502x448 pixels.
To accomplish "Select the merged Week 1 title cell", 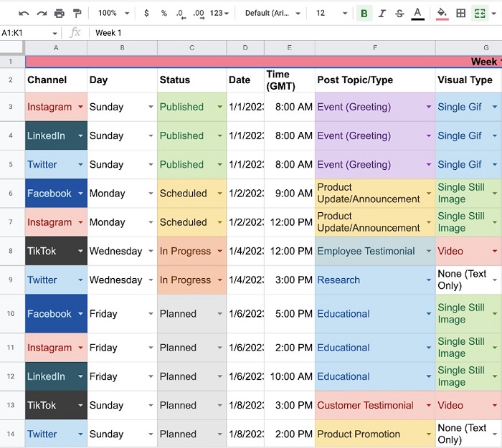I will [263, 62].
